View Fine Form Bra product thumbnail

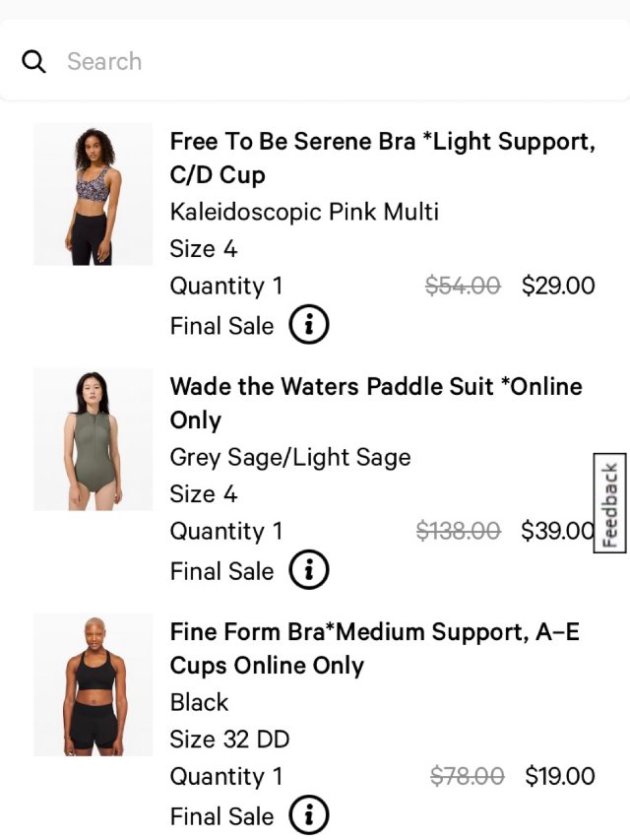tap(93, 684)
